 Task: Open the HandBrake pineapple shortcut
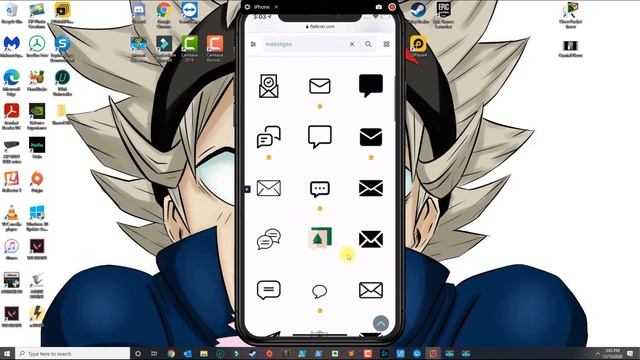(37, 80)
